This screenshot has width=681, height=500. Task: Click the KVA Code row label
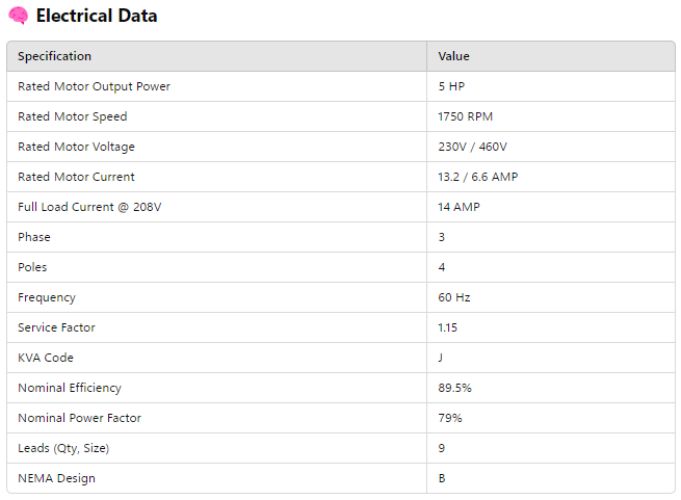[x=45, y=357]
